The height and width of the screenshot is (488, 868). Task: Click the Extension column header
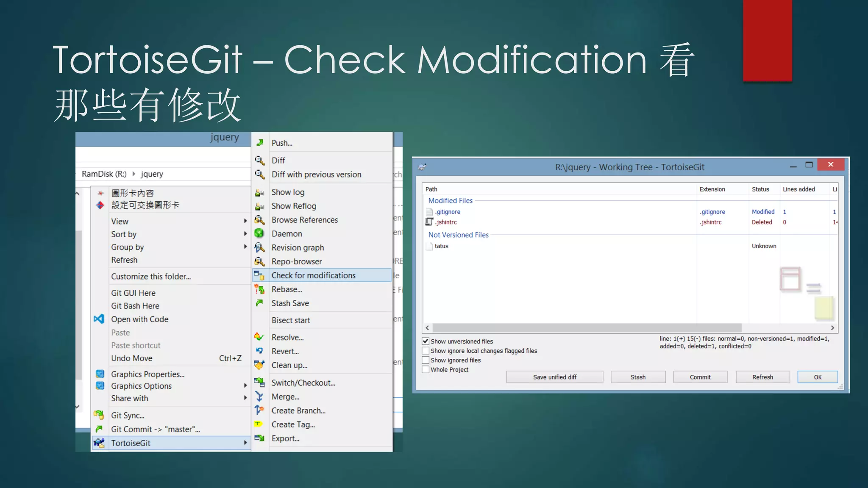(722, 189)
